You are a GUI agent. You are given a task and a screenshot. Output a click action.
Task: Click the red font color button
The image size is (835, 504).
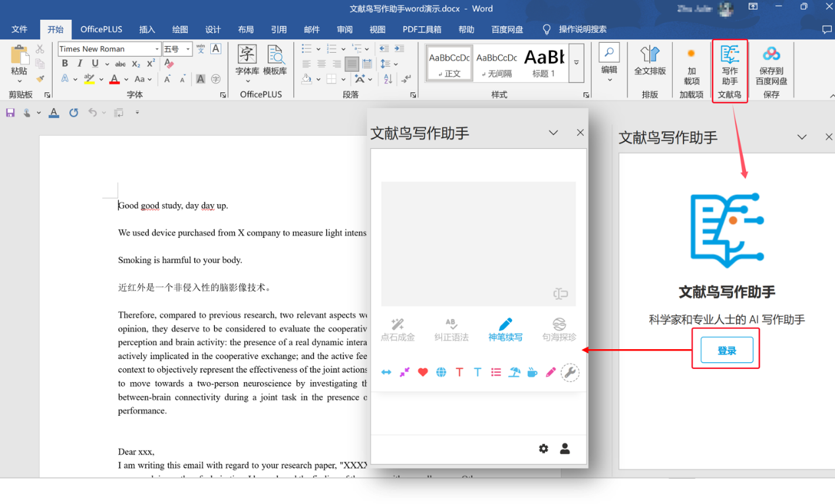click(115, 79)
